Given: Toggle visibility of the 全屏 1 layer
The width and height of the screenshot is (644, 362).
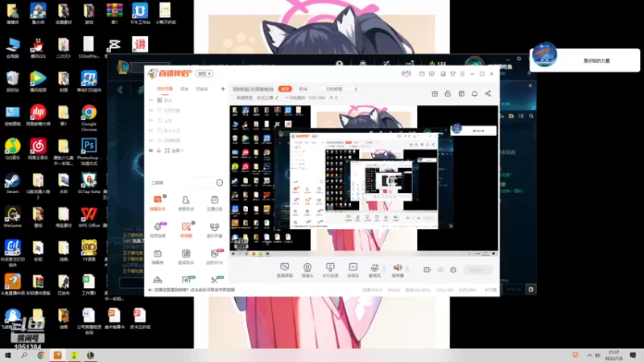Looking at the screenshot, I should pyautogui.click(x=151, y=150).
